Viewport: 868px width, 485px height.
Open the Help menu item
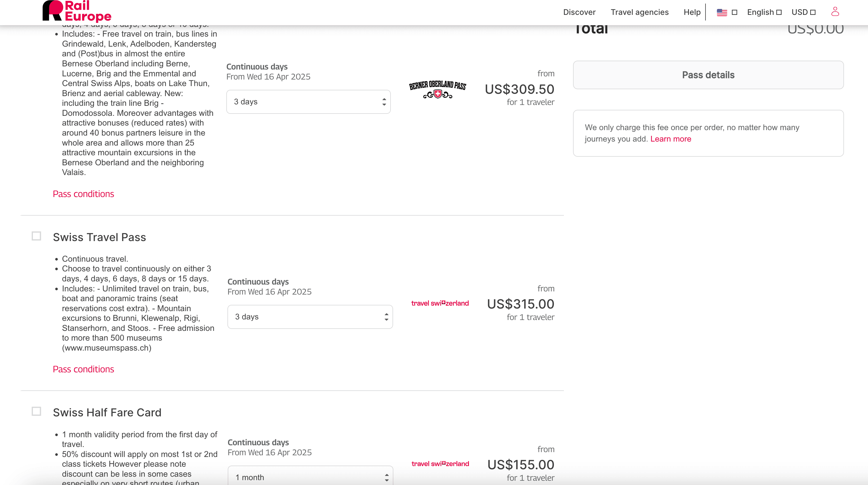[692, 13]
